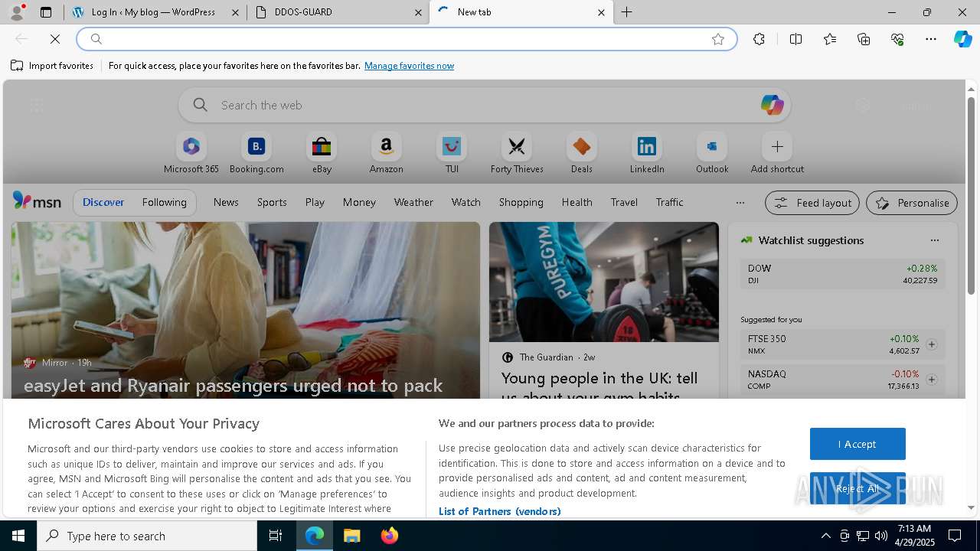Open Play category

(x=315, y=202)
